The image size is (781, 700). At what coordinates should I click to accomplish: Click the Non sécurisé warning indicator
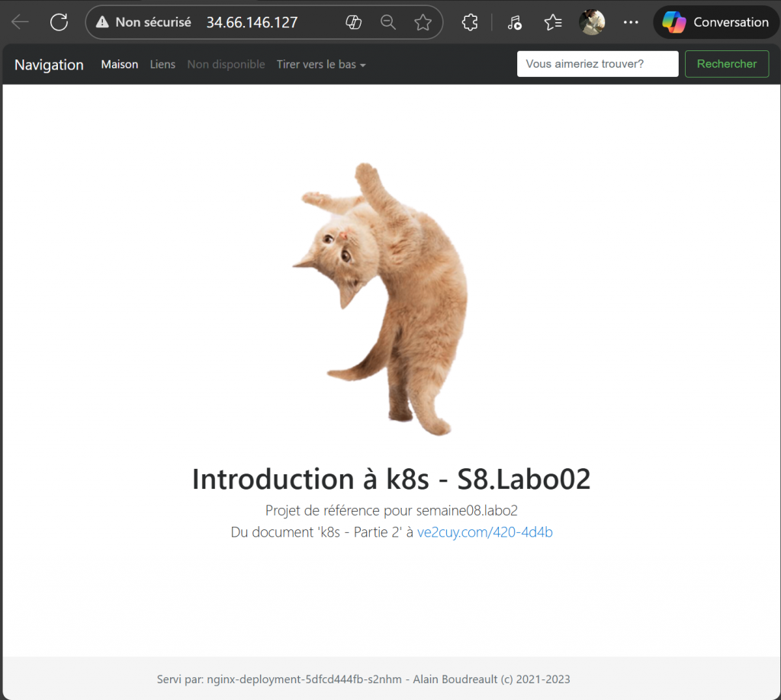[143, 22]
